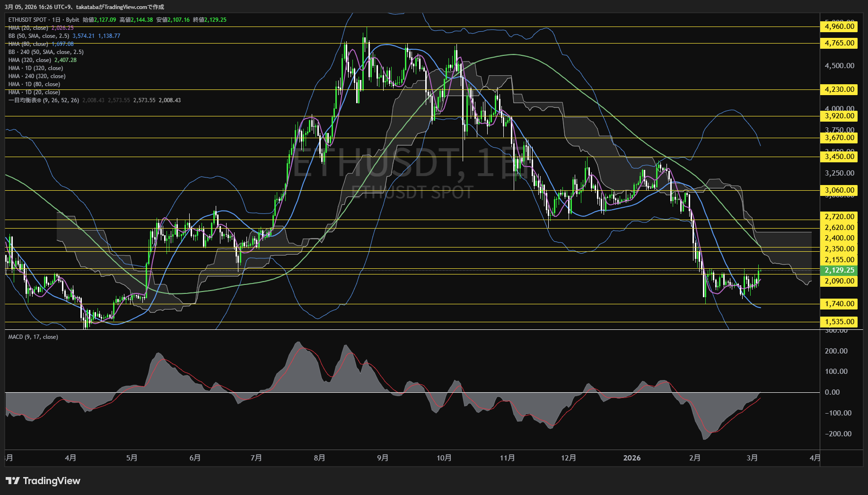Click the yellow 3,060.00 price level tag
The image size is (868, 495).
click(839, 190)
